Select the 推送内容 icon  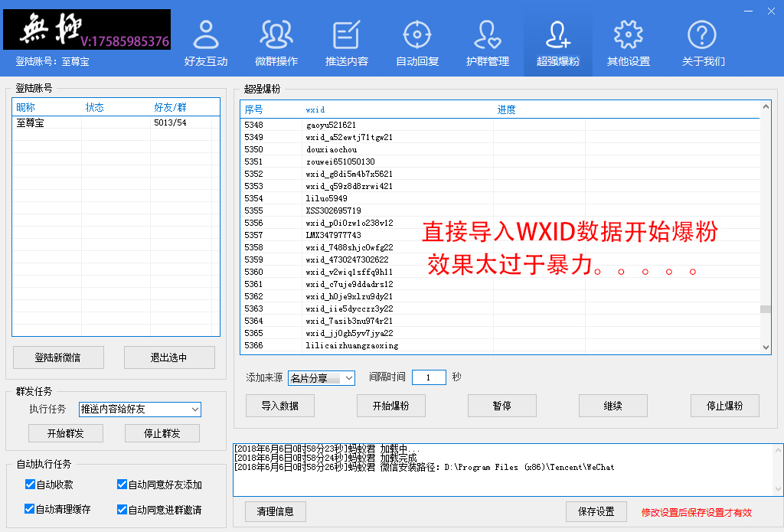347,41
